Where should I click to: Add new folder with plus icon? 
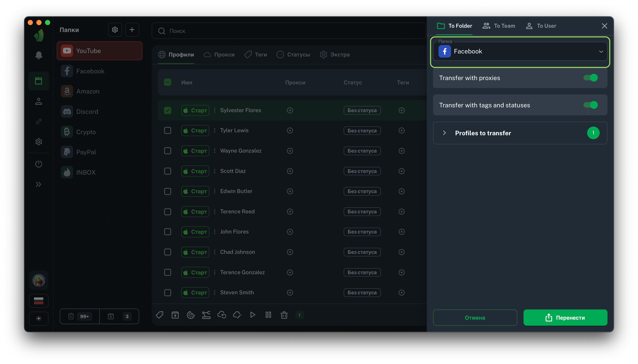click(x=132, y=30)
